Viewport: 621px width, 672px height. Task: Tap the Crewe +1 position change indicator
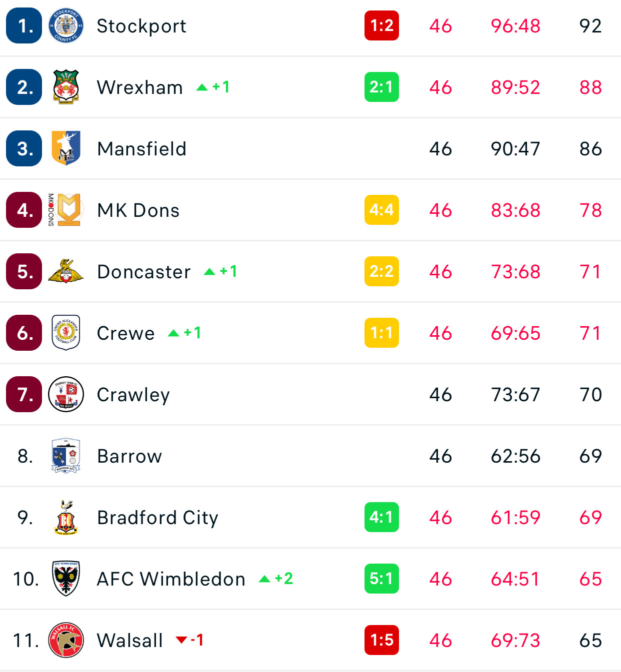pyautogui.click(x=184, y=333)
